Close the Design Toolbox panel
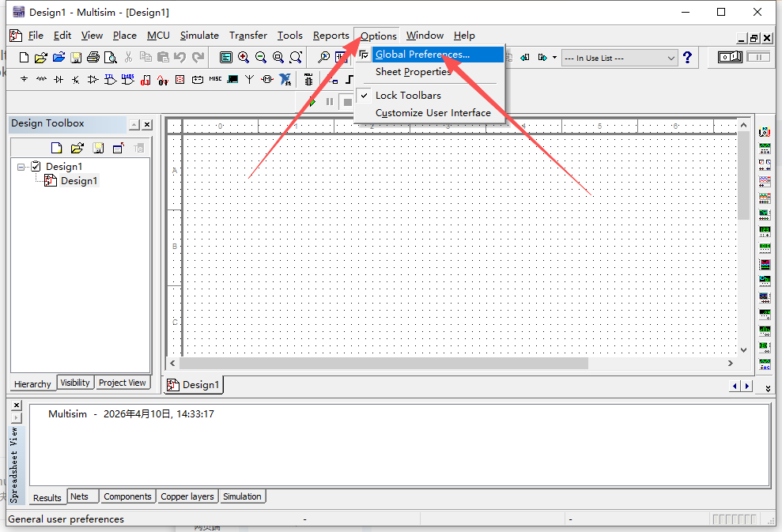782x532 pixels. click(x=147, y=124)
